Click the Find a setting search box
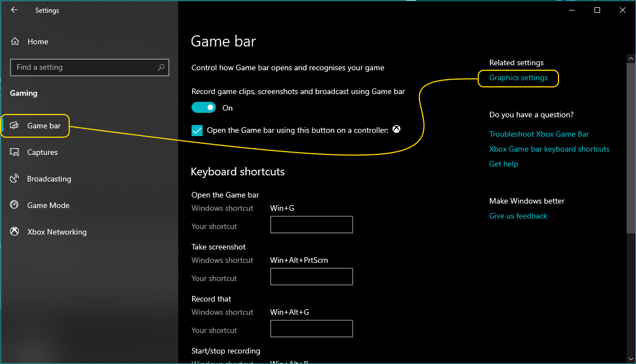 pos(90,67)
